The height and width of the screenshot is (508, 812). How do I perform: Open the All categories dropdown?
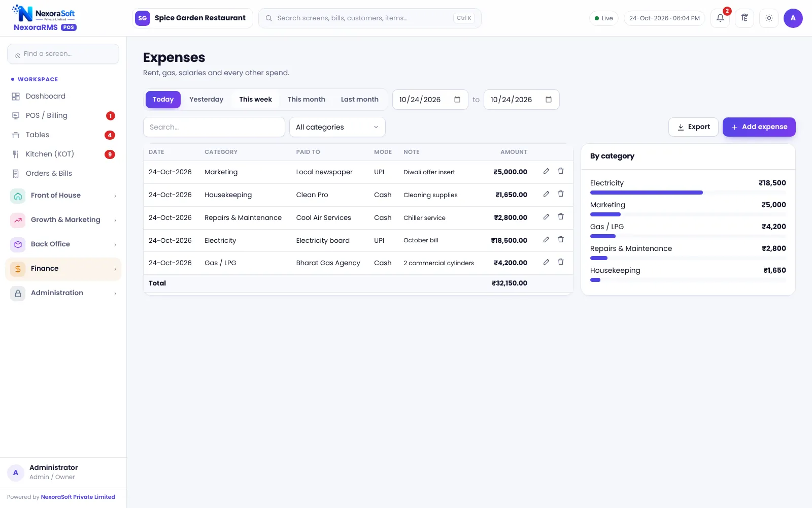pyautogui.click(x=337, y=127)
